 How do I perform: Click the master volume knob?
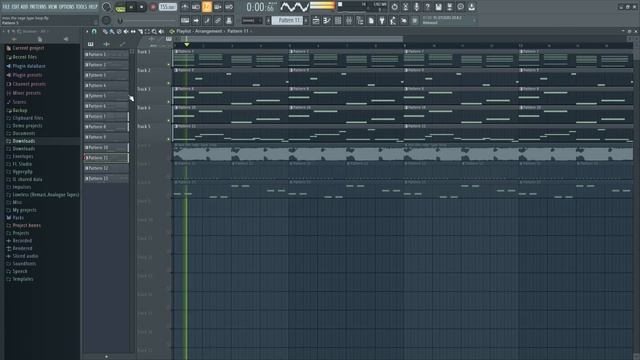click(106, 7)
